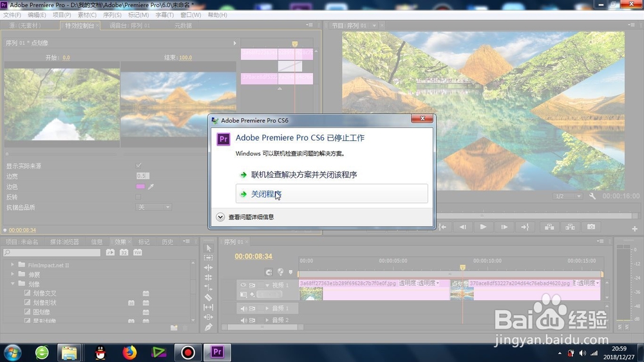Expand FilmImpact.net II folder

(12, 265)
